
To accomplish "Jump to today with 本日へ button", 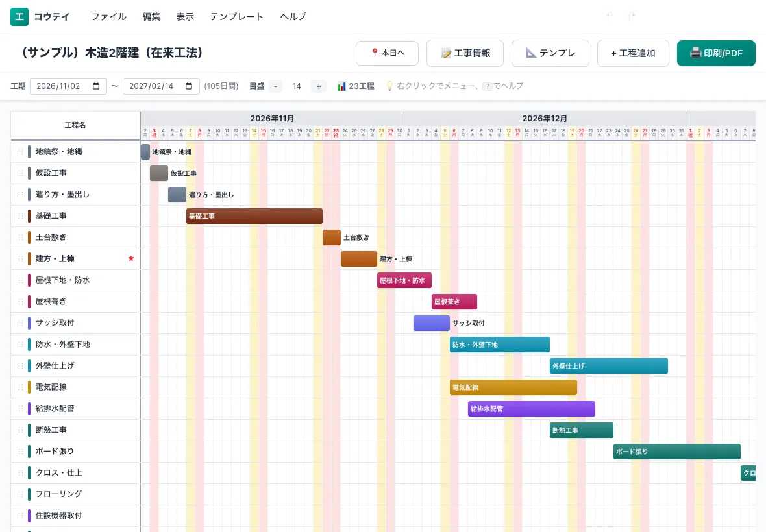I will [387, 53].
